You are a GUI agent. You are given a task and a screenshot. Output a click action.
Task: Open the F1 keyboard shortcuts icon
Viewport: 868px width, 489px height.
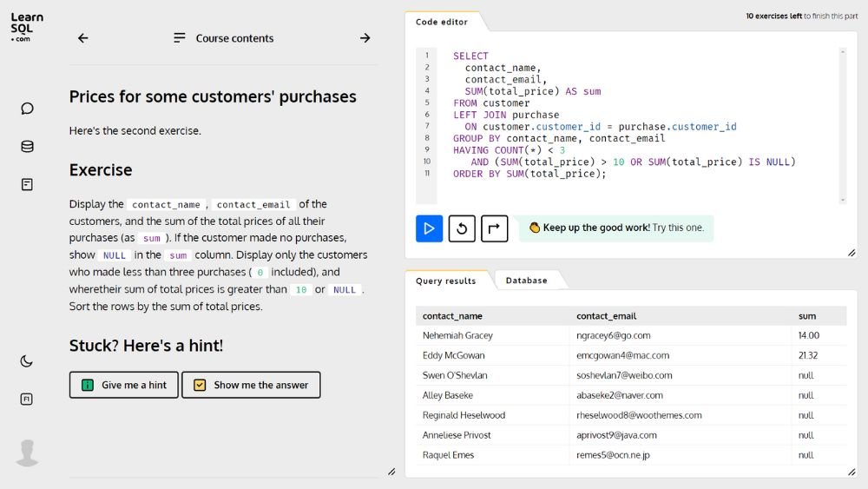coord(27,400)
